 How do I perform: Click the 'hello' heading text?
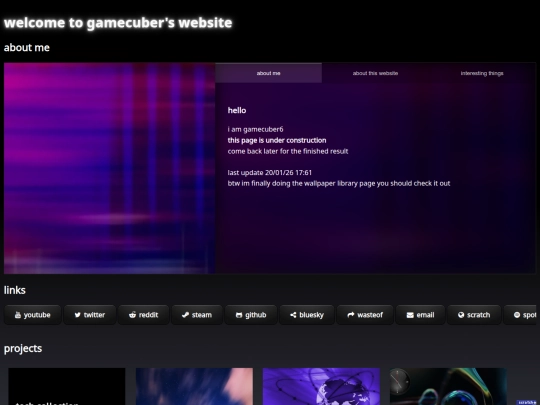coord(237,110)
